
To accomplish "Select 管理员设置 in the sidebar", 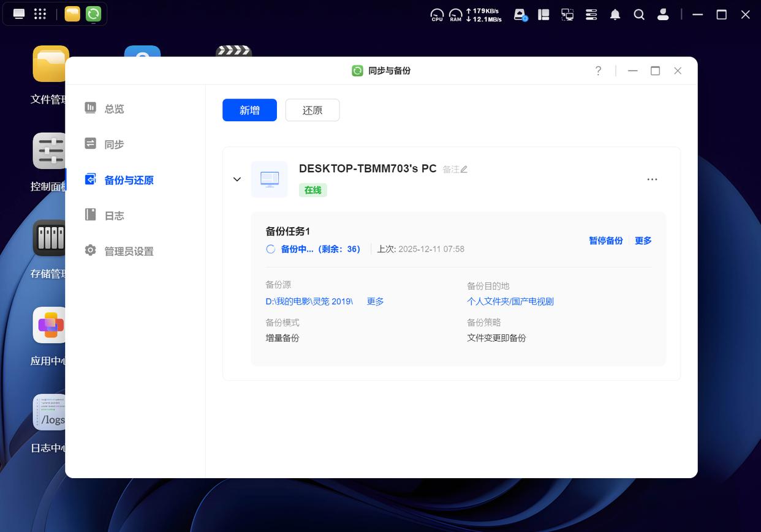I will (x=129, y=251).
